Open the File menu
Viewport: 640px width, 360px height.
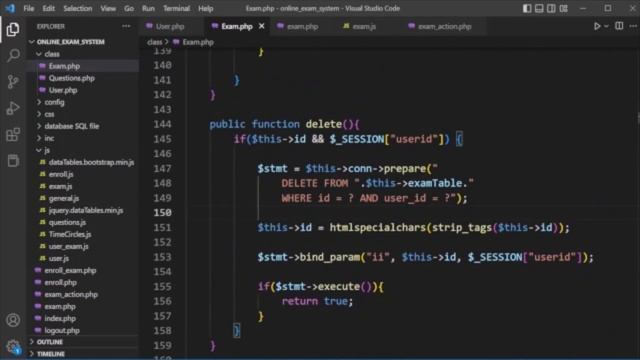pyautogui.click(x=29, y=8)
